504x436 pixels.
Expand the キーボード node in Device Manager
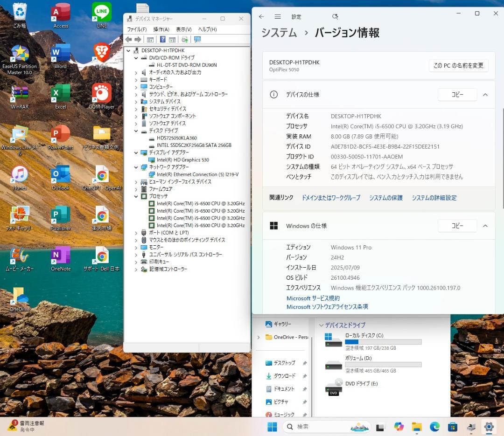(x=136, y=79)
